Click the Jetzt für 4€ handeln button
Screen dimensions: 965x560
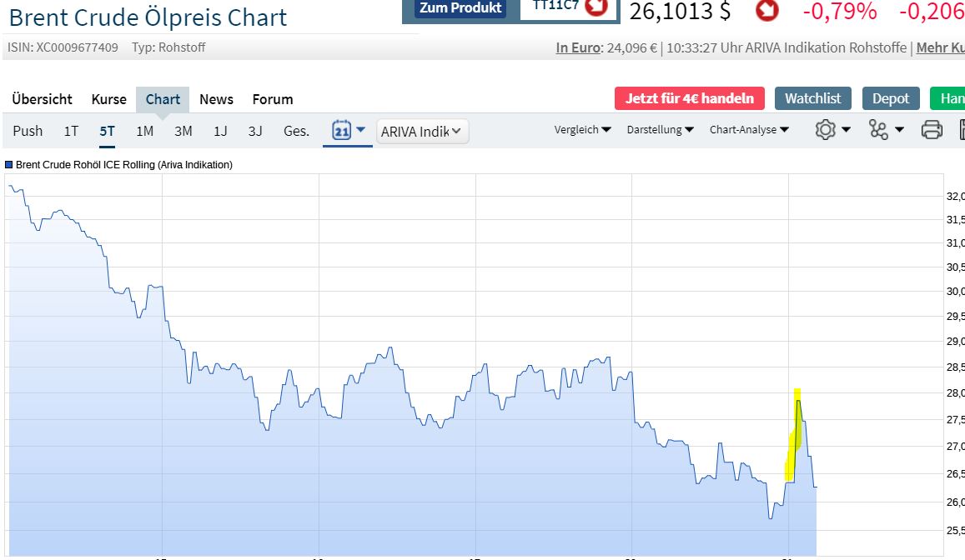(x=689, y=97)
